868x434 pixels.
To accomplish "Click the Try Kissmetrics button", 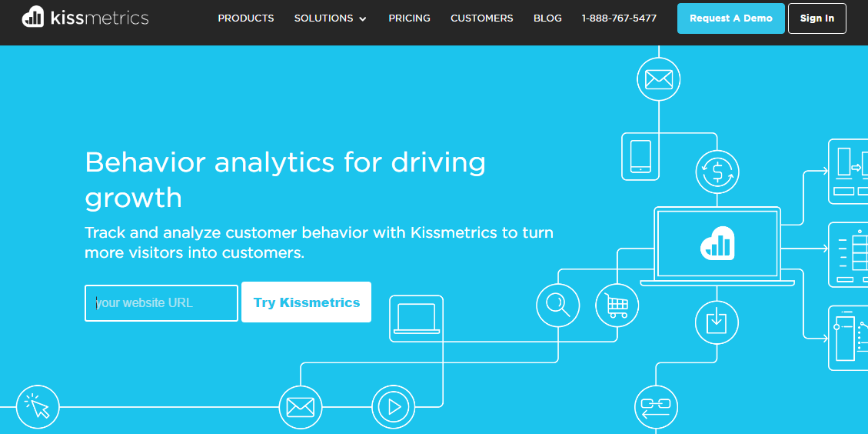I will 306,302.
